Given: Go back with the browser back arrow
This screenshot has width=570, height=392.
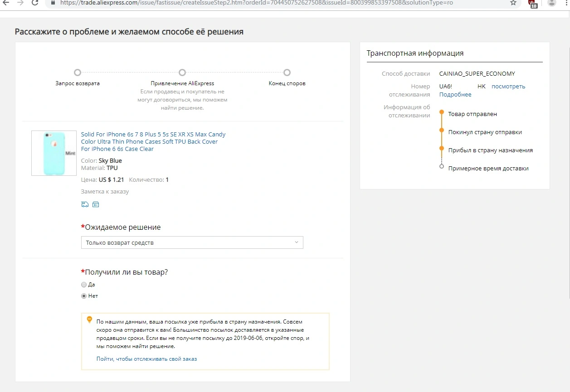Looking at the screenshot, I should pos(6,3).
